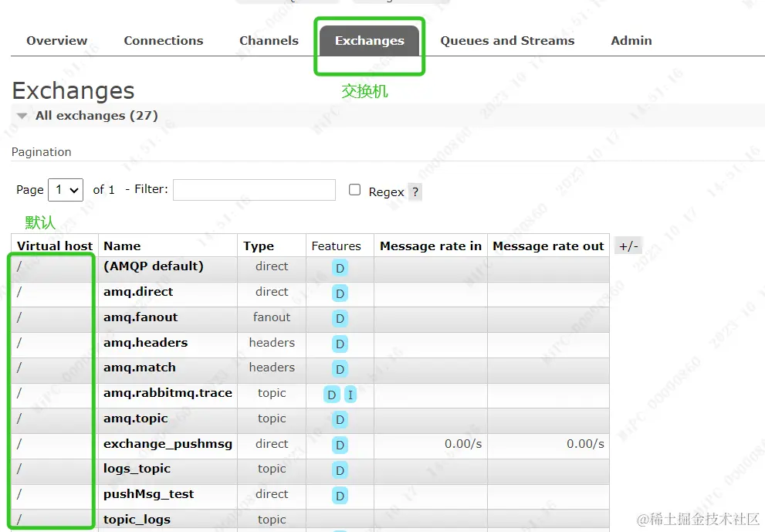Viewport: 765px width, 532px height.
Task: Click the D badge for amq.fanout
Action: coord(340,319)
